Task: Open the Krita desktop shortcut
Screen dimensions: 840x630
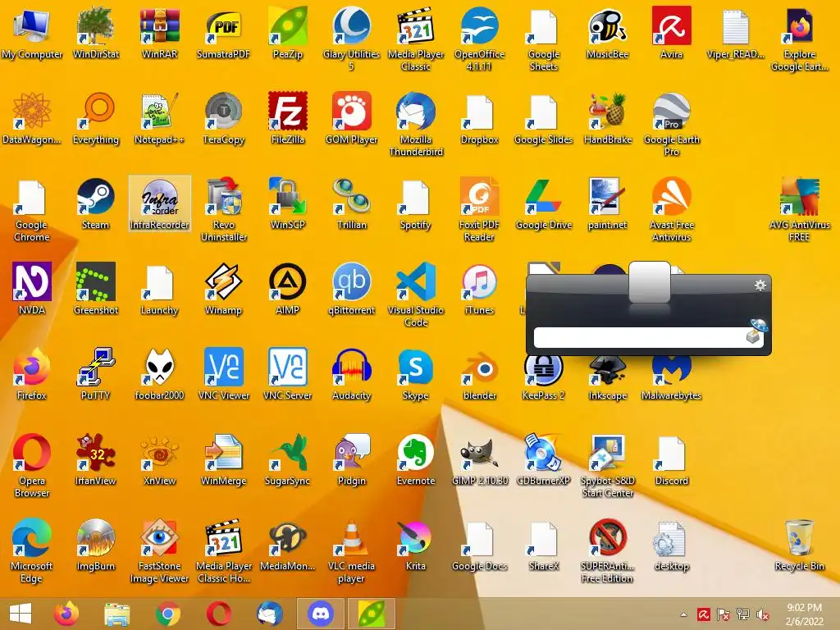Action: (x=416, y=546)
